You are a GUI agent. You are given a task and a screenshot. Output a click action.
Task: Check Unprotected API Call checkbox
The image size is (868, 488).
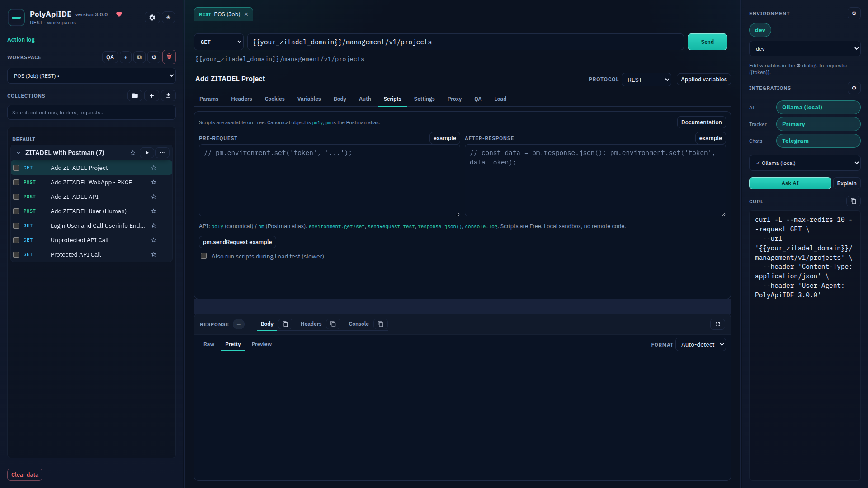click(x=16, y=240)
